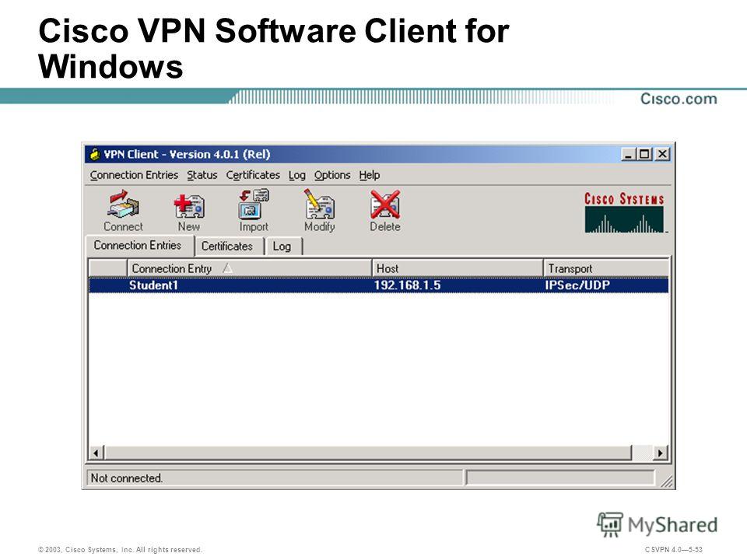Image resolution: width=747 pixels, height=560 pixels.
Task: Open the Connection Entries menu
Action: (134, 175)
